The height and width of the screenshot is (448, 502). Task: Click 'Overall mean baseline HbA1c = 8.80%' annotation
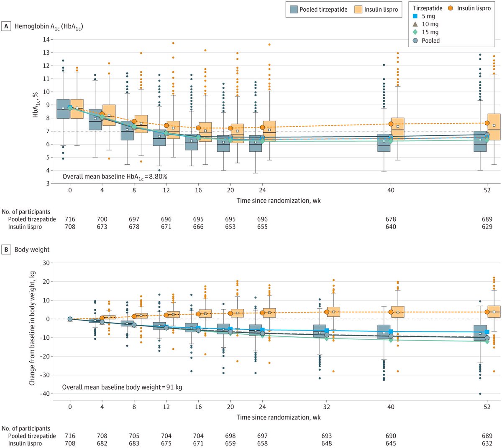[115, 177]
